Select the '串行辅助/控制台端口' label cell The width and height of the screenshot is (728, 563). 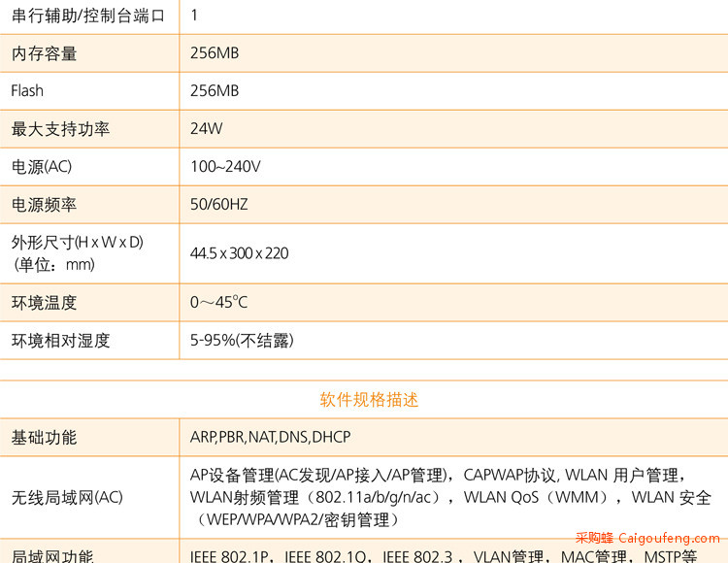click(x=88, y=16)
